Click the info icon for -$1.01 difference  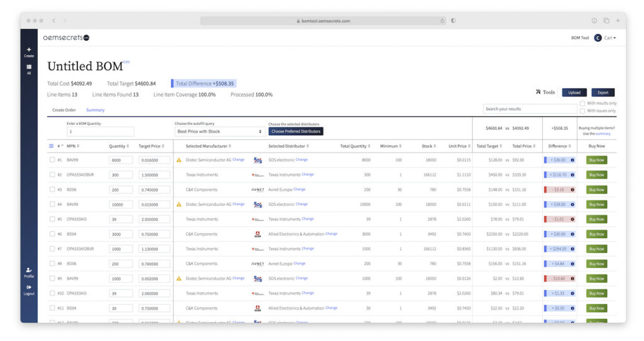click(572, 219)
